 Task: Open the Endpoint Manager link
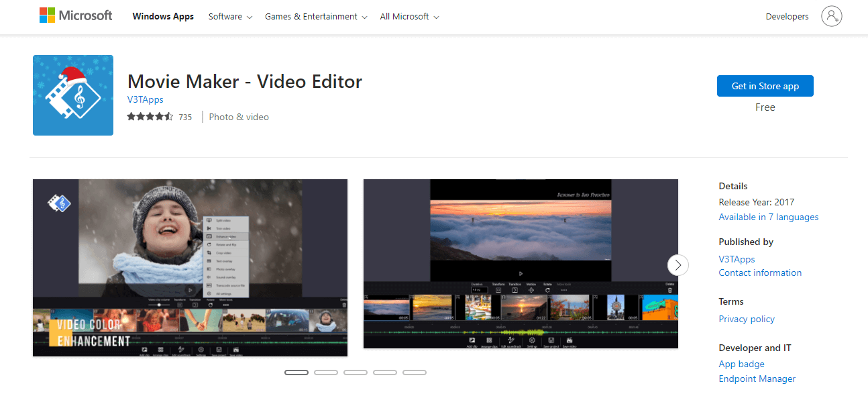[757, 379]
